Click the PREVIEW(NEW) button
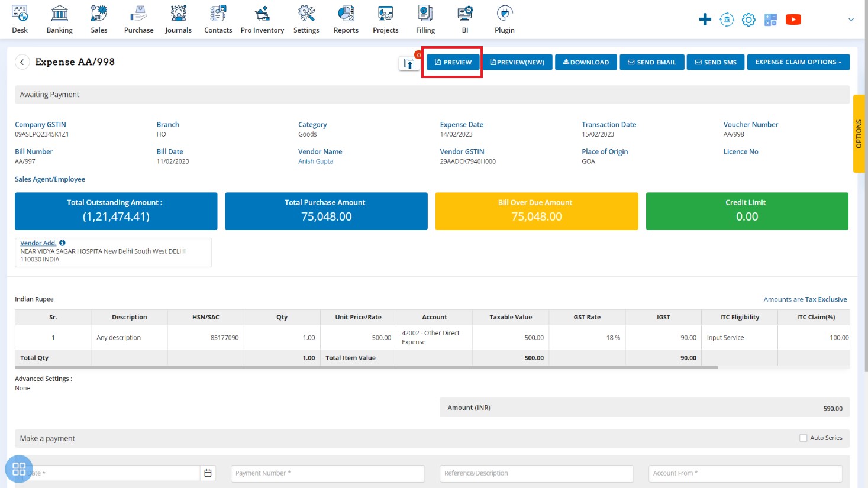This screenshot has width=868, height=488. (x=517, y=62)
